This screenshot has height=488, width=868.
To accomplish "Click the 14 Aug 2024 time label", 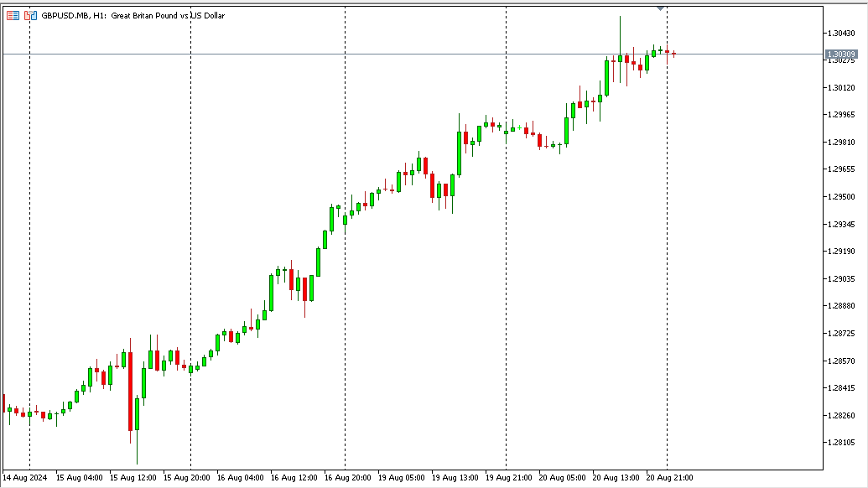I will coord(25,477).
